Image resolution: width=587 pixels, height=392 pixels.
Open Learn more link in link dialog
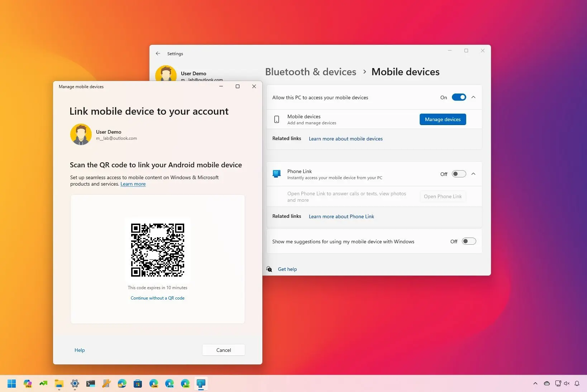pos(133,184)
